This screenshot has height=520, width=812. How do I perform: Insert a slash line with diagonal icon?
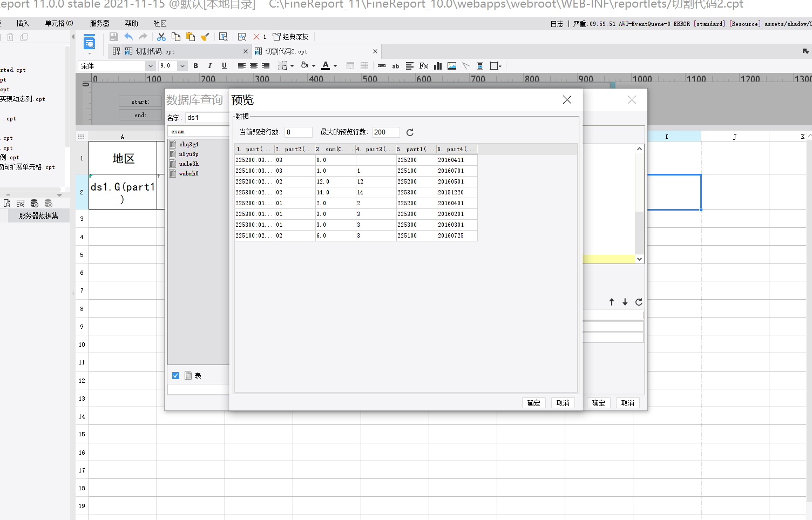[466, 66]
